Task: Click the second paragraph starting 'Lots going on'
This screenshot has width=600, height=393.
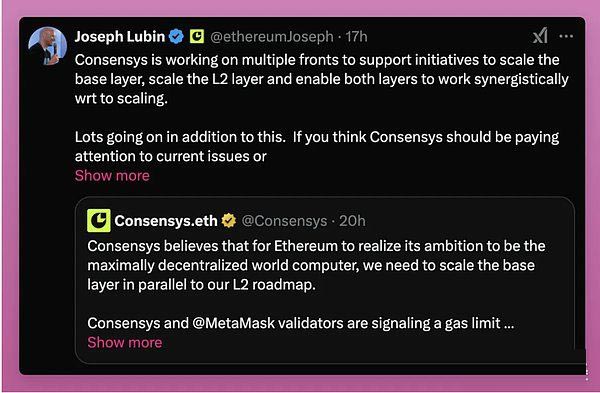Action: pyautogui.click(x=317, y=147)
